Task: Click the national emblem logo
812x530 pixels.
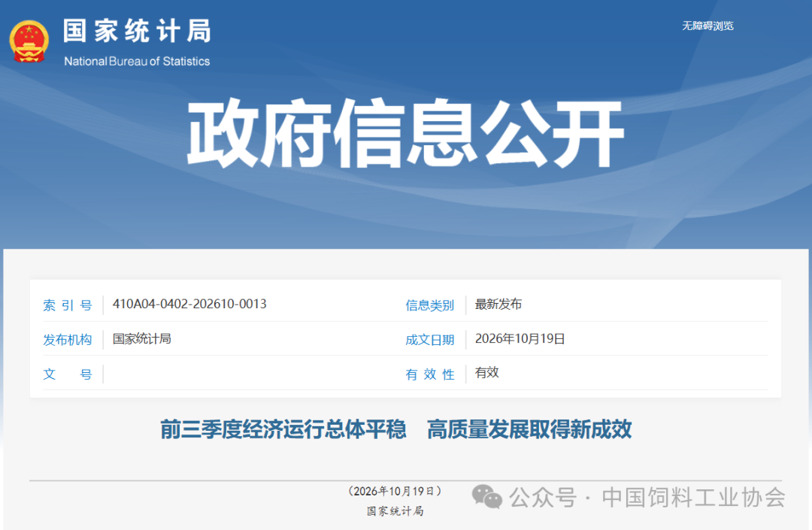Action: 29,41
